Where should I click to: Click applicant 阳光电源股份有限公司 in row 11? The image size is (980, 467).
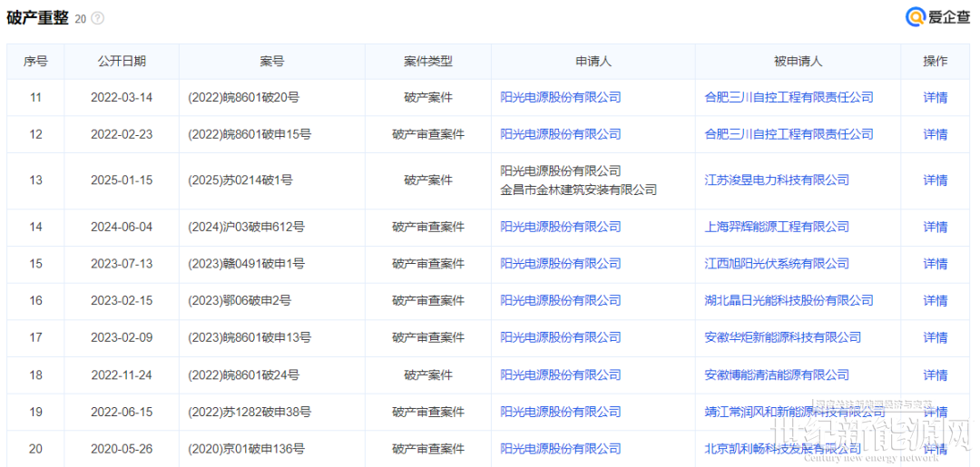point(561,97)
